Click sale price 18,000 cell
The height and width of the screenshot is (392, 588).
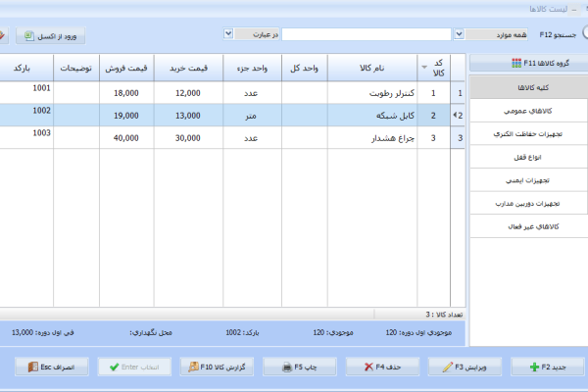126,93
